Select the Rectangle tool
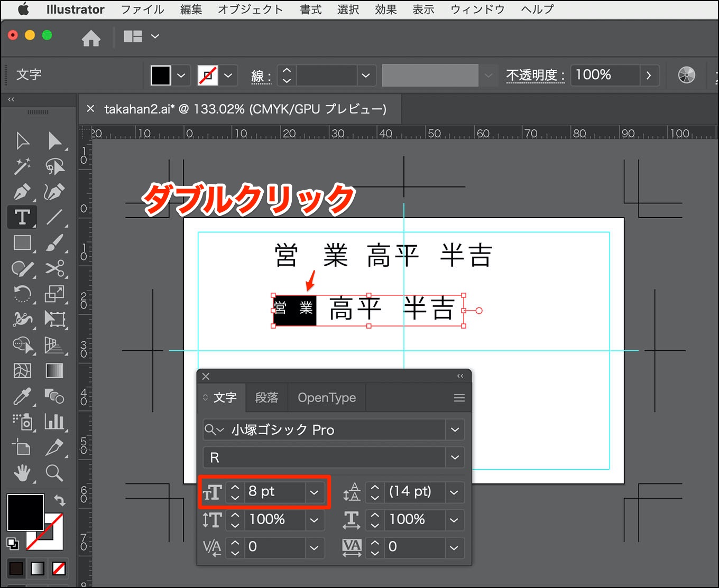Image resolution: width=719 pixels, height=588 pixels. pos(22,242)
